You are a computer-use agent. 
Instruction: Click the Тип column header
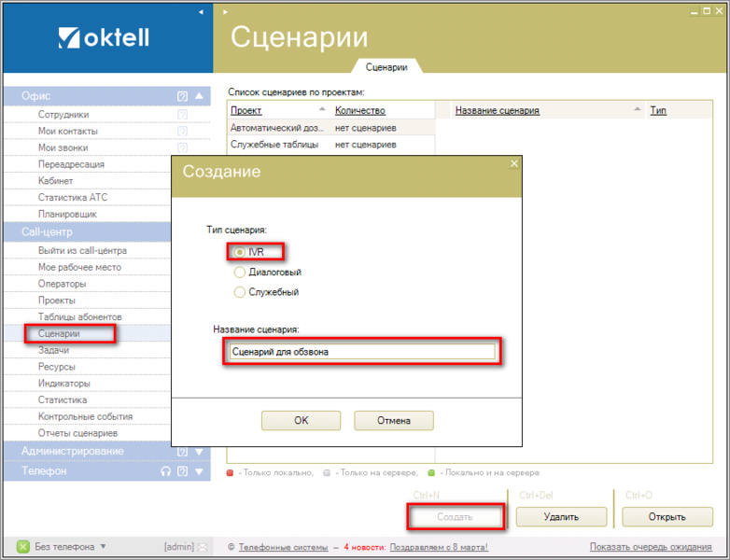coord(658,110)
